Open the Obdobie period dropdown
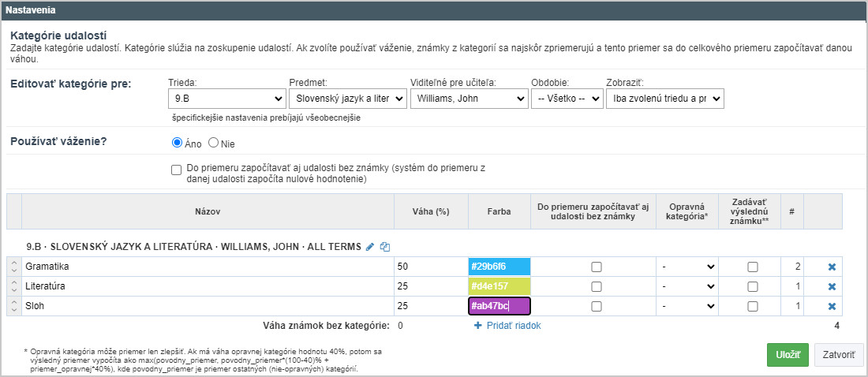 tap(567, 99)
